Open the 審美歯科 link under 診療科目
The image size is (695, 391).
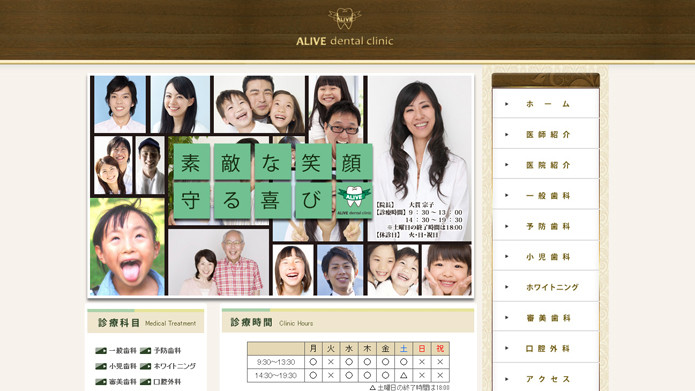click(123, 382)
